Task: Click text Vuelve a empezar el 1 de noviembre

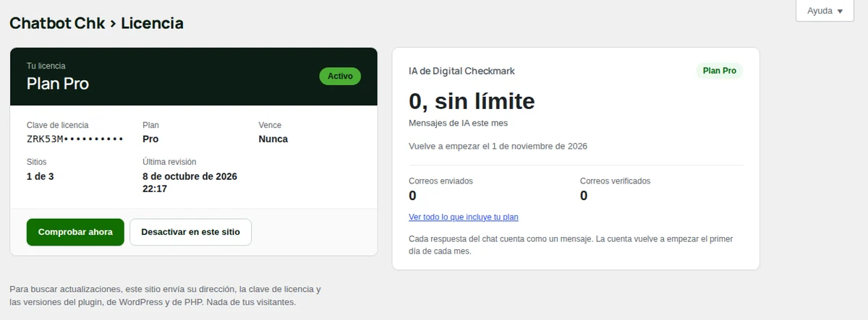Action: pos(498,146)
